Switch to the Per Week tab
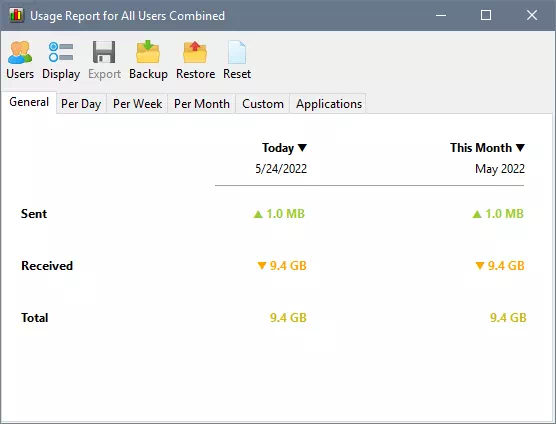The image size is (556, 424). click(137, 104)
